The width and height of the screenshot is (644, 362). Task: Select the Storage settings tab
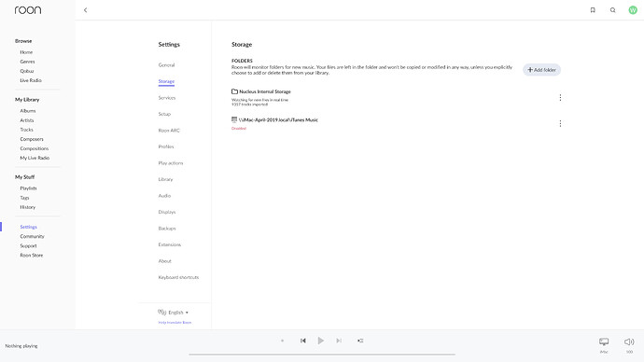click(x=166, y=81)
